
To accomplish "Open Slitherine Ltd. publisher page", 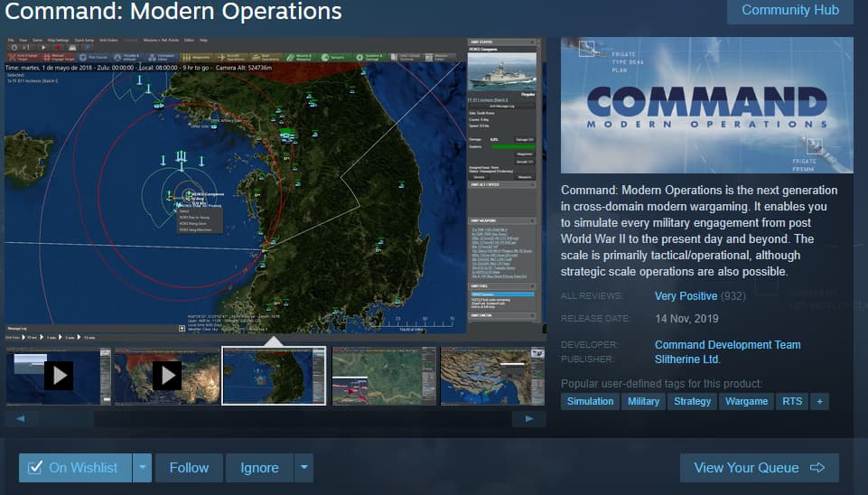I will [x=687, y=360].
